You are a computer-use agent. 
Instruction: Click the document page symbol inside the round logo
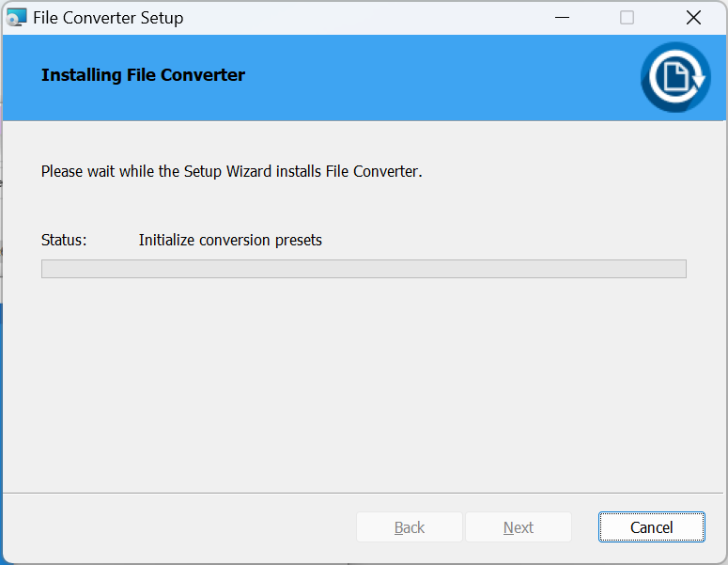click(675, 76)
